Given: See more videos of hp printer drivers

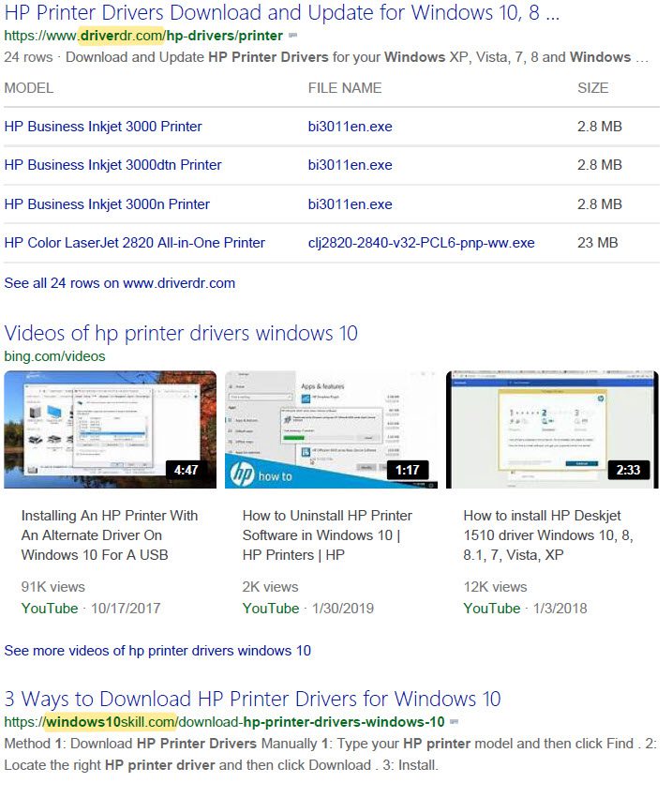Looking at the screenshot, I should [157, 651].
